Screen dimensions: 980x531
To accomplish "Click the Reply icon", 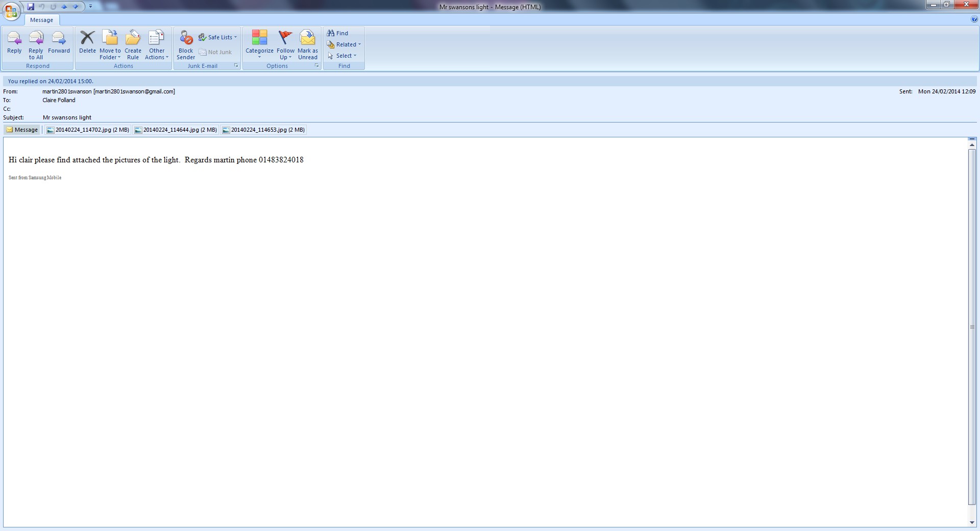I will [14, 42].
